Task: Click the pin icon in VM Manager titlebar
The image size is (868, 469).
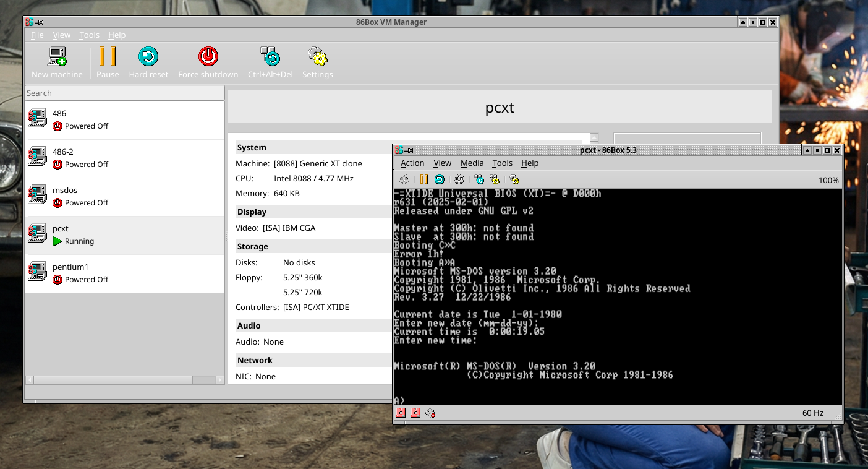Action: tap(39, 22)
